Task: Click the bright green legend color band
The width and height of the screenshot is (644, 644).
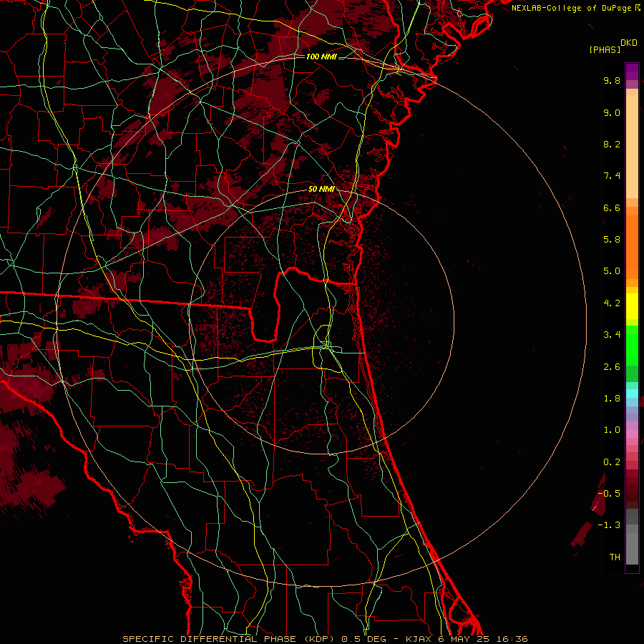Action: click(632, 346)
